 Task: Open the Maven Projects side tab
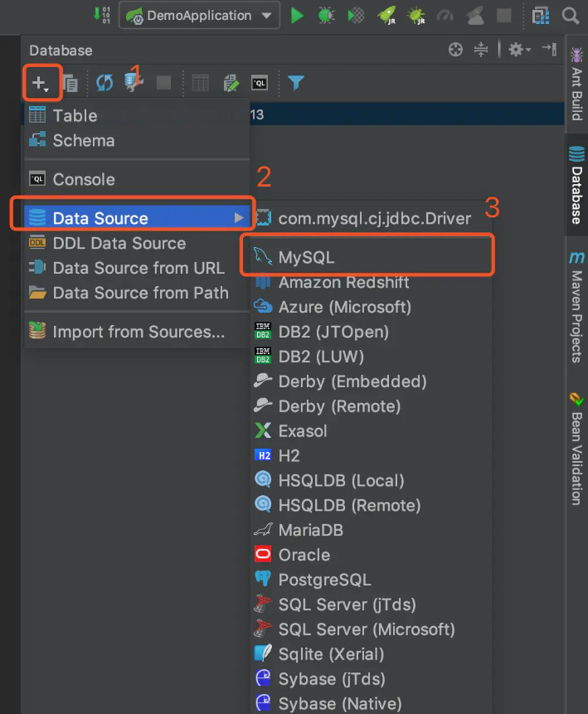(x=576, y=307)
